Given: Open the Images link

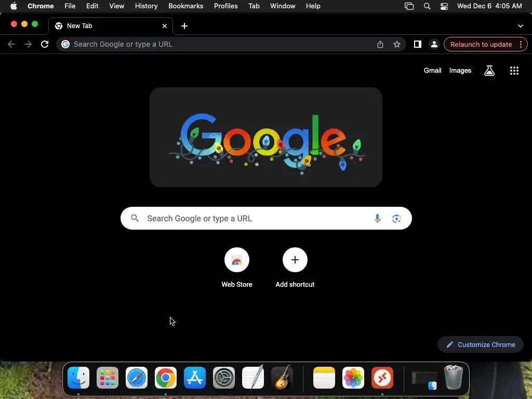Looking at the screenshot, I should point(460,71).
